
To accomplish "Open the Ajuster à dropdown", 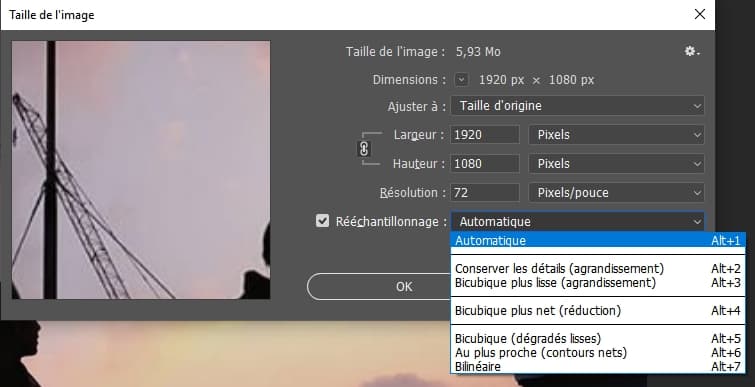I will [x=577, y=106].
